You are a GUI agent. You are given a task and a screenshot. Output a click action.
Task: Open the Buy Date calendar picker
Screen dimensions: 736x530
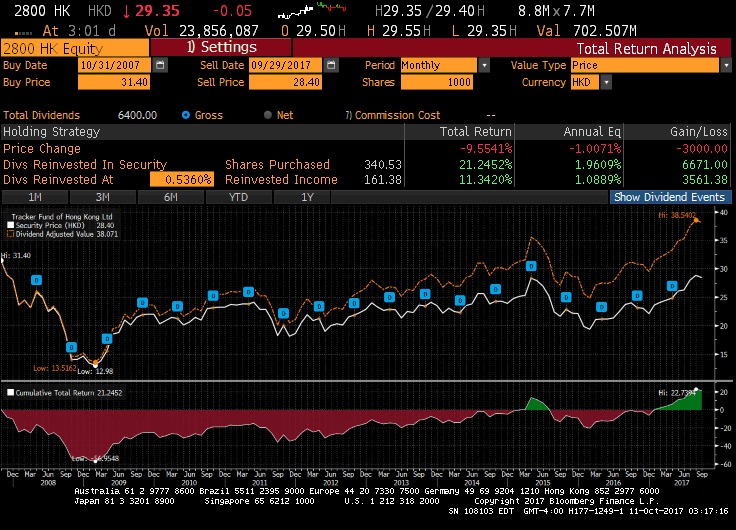click(x=160, y=65)
